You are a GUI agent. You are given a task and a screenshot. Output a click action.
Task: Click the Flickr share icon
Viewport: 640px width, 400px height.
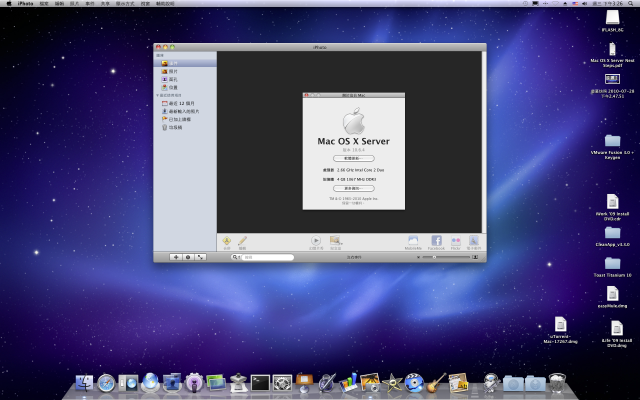click(456, 241)
